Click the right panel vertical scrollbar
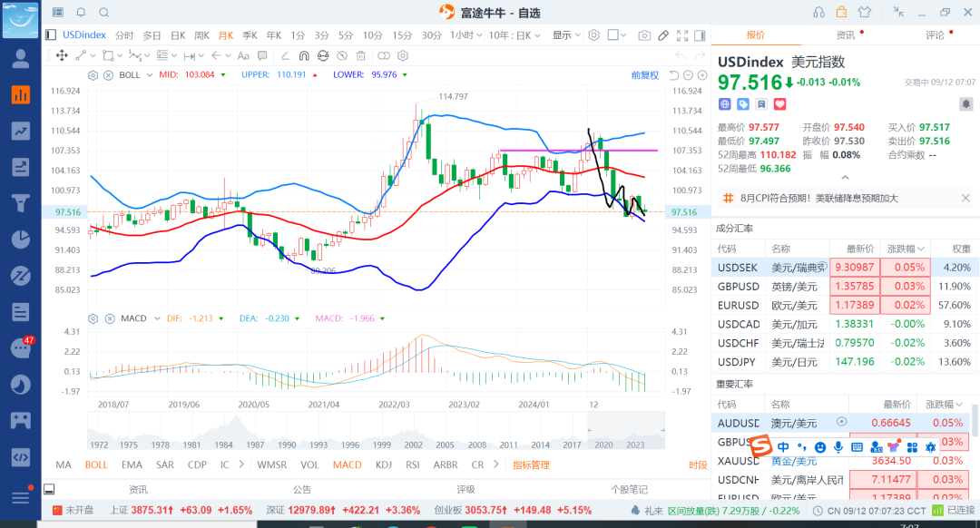 (974, 421)
